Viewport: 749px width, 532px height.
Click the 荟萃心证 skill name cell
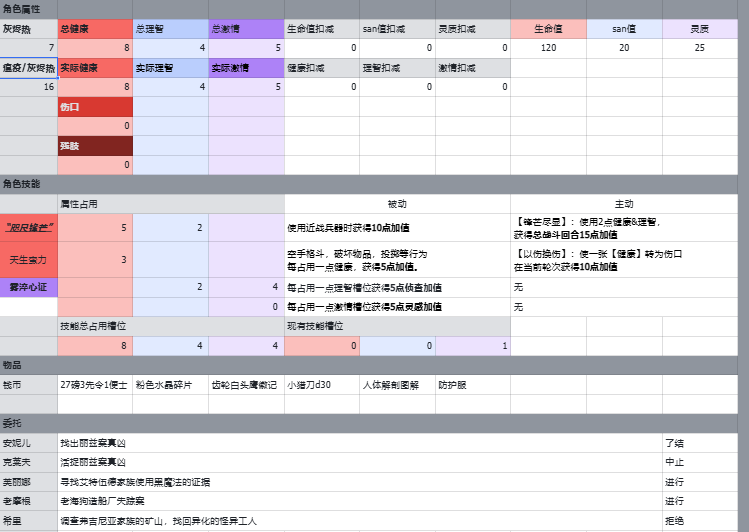tap(29, 287)
